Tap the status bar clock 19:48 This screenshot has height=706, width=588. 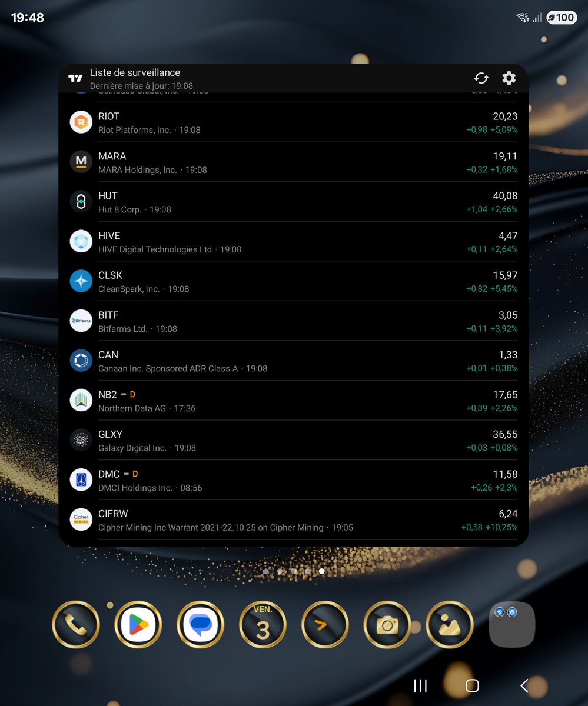[x=28, y=18]
